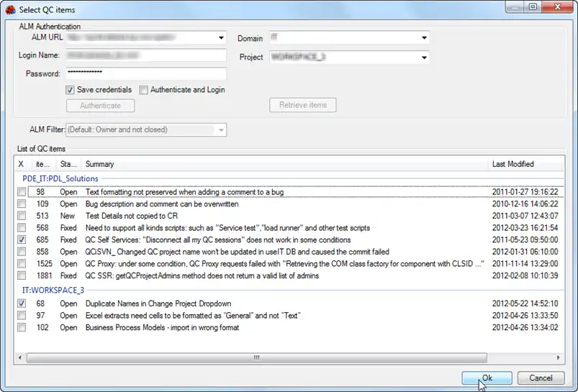Open the ALM URL dropdown

221,37
